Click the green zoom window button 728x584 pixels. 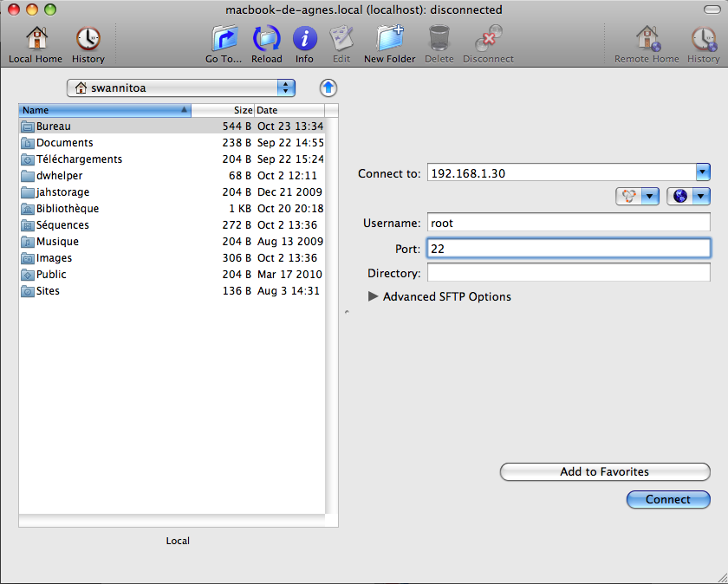pos(49,10)
